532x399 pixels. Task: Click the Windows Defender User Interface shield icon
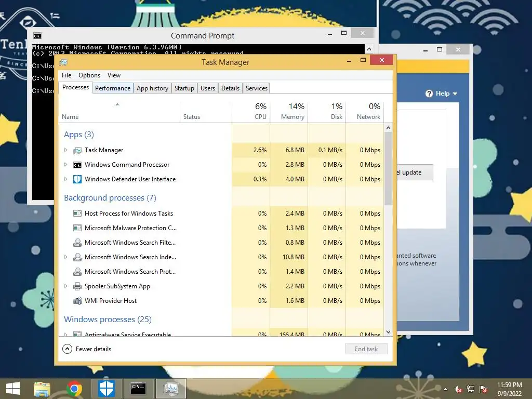click(x=77, y=179)
